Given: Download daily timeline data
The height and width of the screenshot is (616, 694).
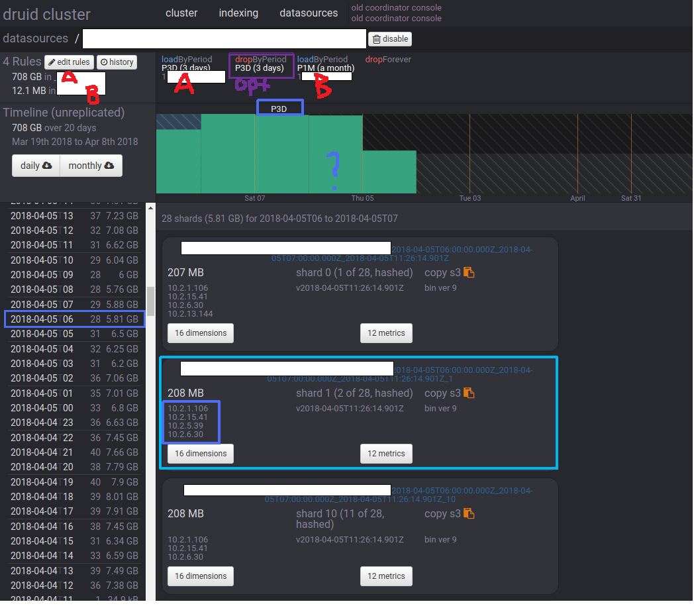Looking at the screenshot, I should (36, 166).
